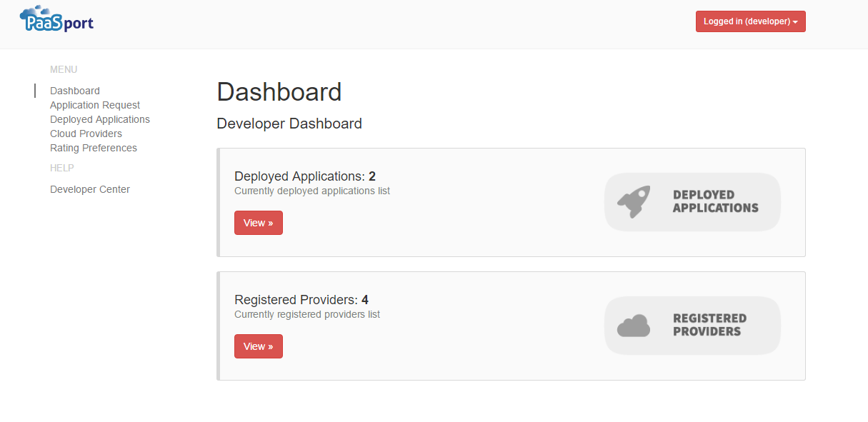Click the REGISTERED PROVIDERS badge
The height and width of the screenshot is (422, 868).
point(692,326)
